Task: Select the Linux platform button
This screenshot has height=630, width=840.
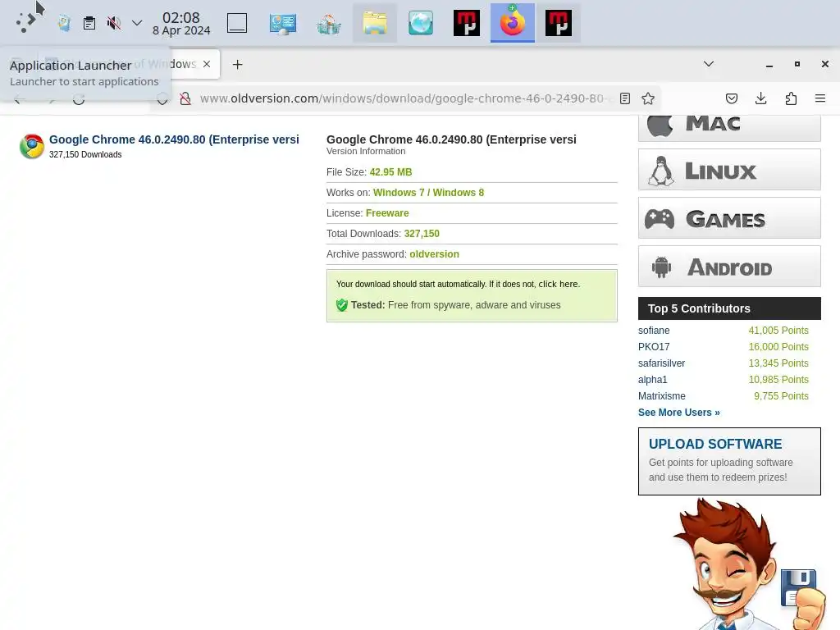Action: tap(729, 169)
